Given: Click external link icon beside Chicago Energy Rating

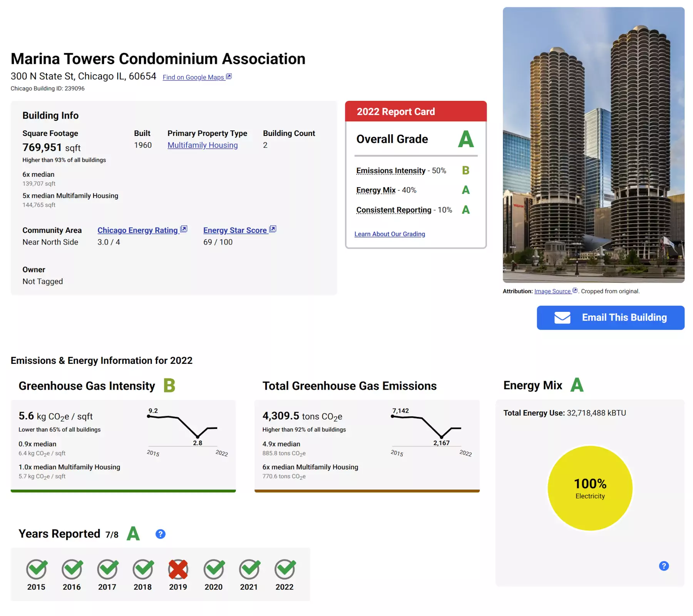Looking at the screenshot, I should [x=184, y=229].
